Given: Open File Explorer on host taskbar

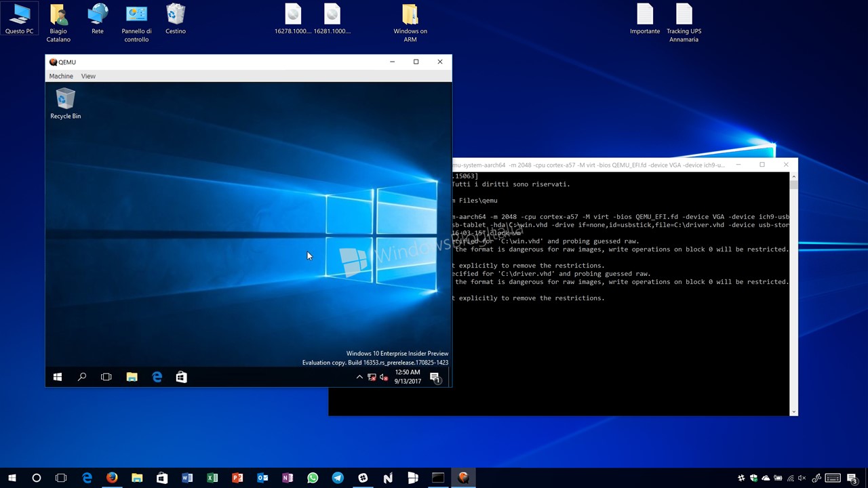Looking at the screenshot, I should [137, 478].
